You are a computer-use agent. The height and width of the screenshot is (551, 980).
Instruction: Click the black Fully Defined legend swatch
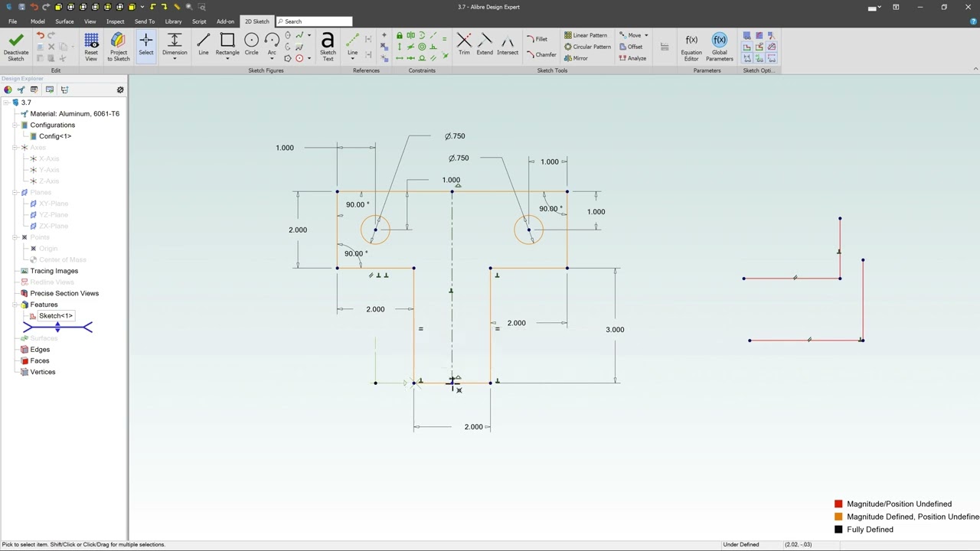pos(838,530)
